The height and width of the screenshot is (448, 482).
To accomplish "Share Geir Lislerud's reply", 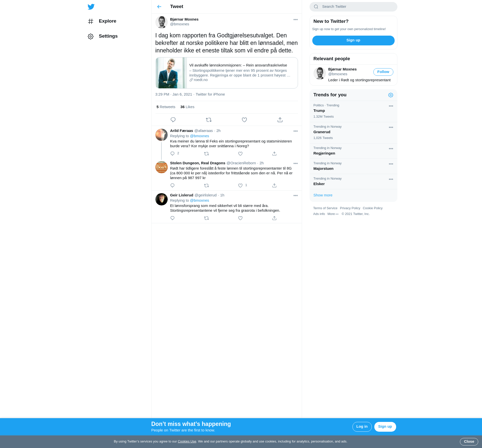I will coord(274,218).
